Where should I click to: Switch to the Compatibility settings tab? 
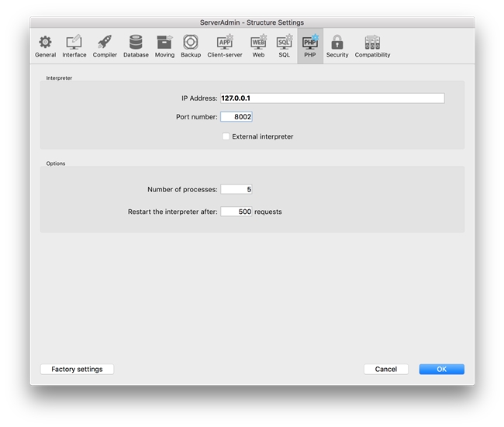tap(372, 43)
